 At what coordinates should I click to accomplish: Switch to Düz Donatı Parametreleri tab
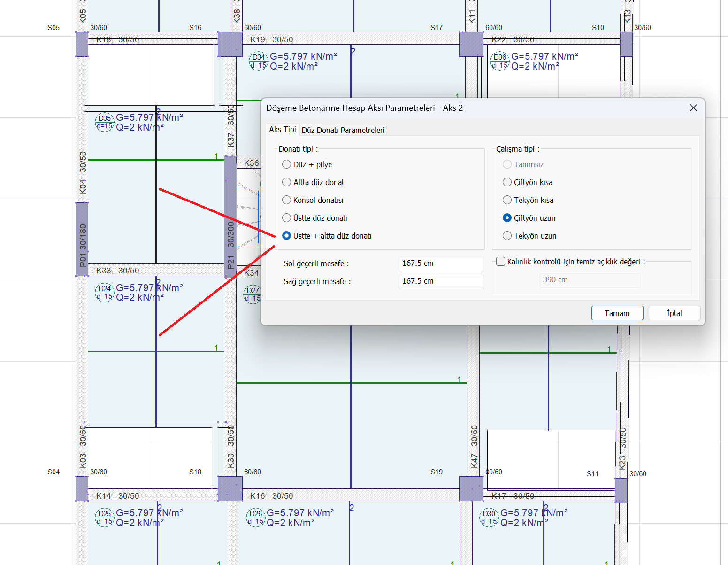[343, 130]
